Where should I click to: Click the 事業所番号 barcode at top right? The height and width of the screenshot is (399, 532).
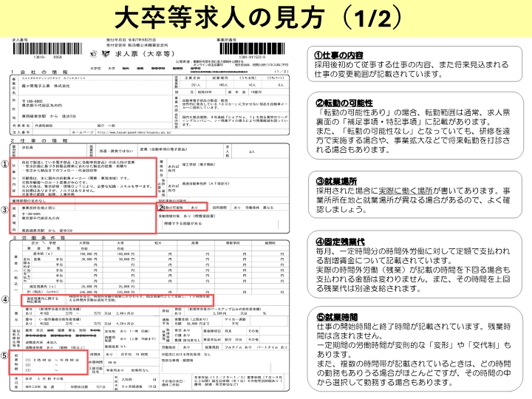click(252, 49)
